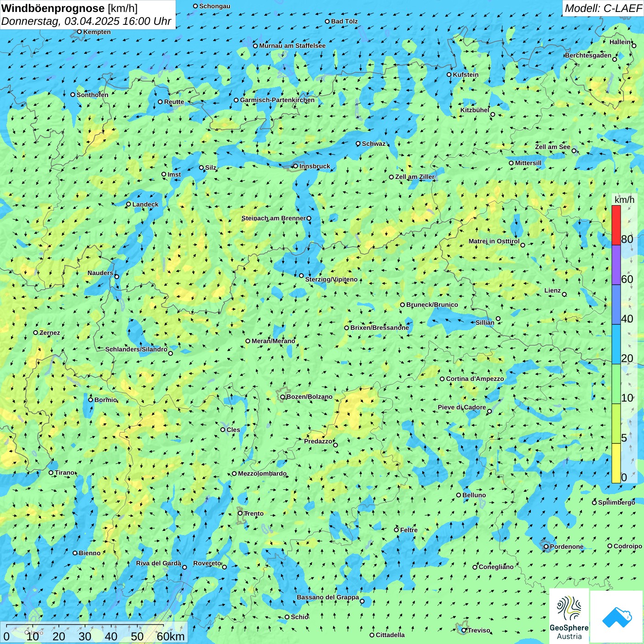Click the 'Schlanders/Silandro' label
The width and height of the screenshot is (644, 644).
pyautogui.click(x=136, y=349)
